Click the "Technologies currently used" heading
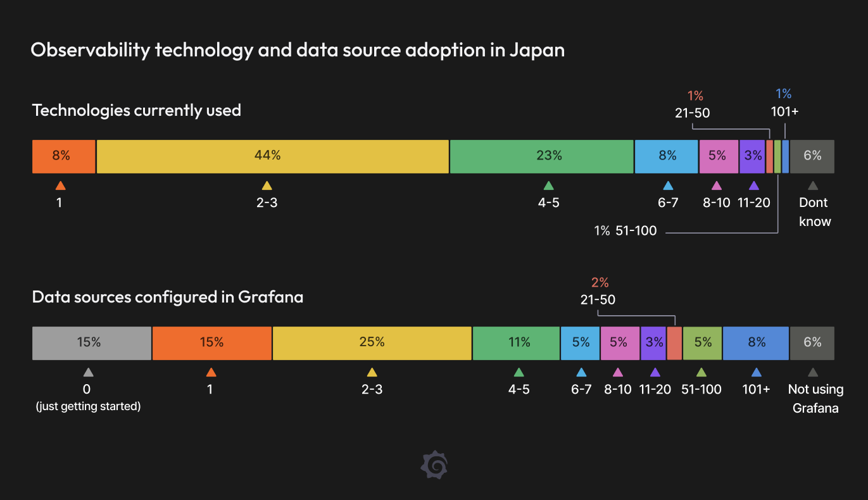The image size is (868, 500). point(137,110)
